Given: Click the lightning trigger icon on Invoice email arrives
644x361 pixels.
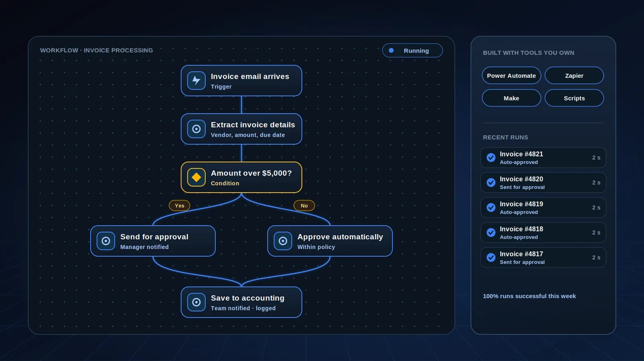Looking at the screenshot, I should click(196, 81).
